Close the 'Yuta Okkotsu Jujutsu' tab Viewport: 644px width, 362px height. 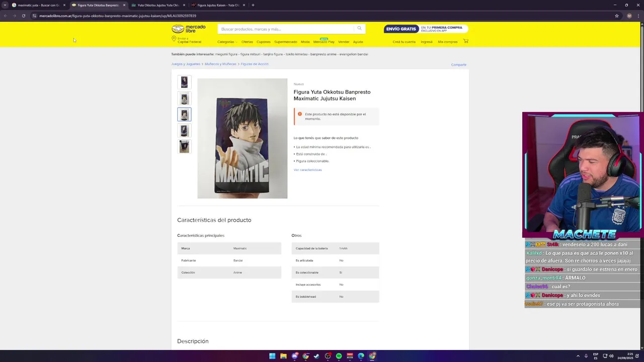tap(184, 5)
